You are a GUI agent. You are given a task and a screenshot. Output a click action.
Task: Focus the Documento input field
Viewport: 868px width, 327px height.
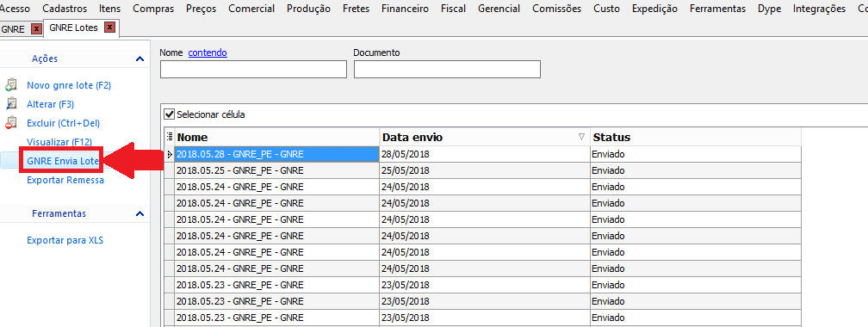447,69
